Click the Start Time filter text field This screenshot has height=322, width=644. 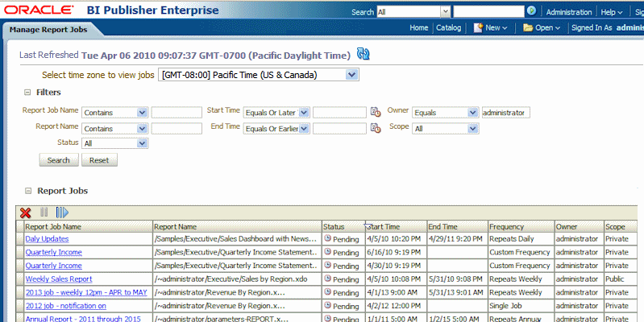[339, 113]
